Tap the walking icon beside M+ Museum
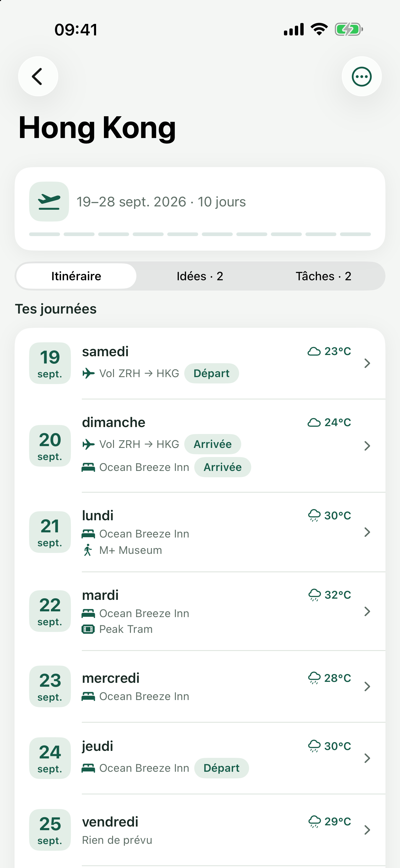The image size is (400, 868). [88, 550]
